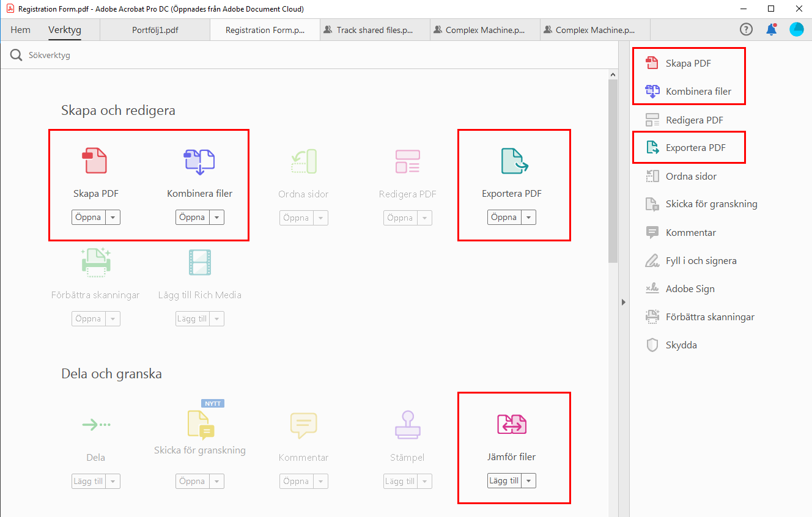Switch to the Hem tab

(x=20, y=30)
